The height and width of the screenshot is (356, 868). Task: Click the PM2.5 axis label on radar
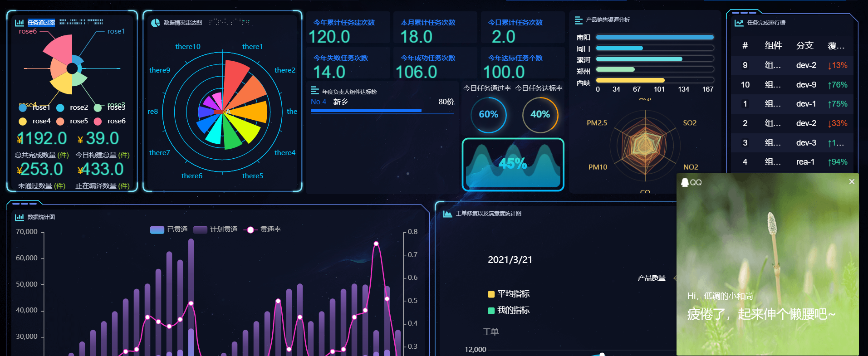(x=597, y=123)
